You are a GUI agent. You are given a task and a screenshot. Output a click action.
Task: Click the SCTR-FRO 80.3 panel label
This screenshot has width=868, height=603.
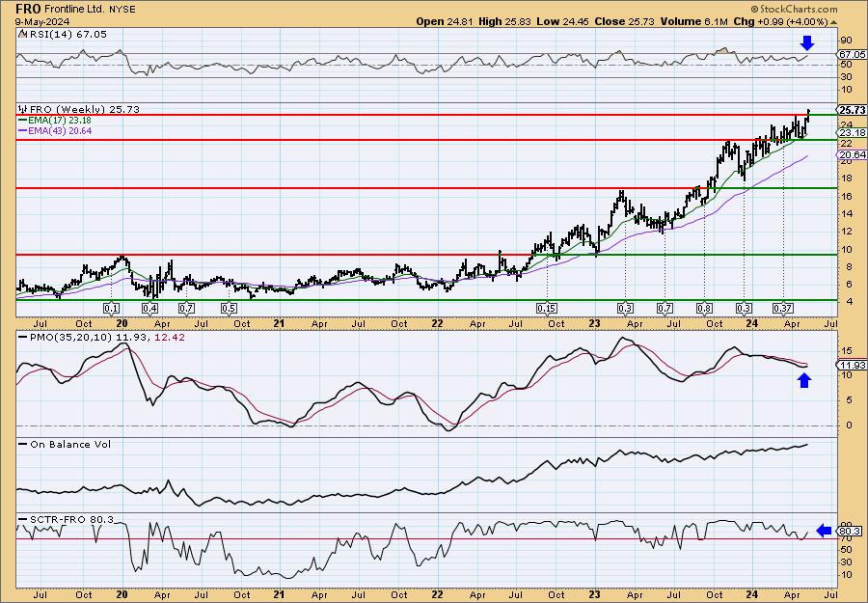click(70, 519)
